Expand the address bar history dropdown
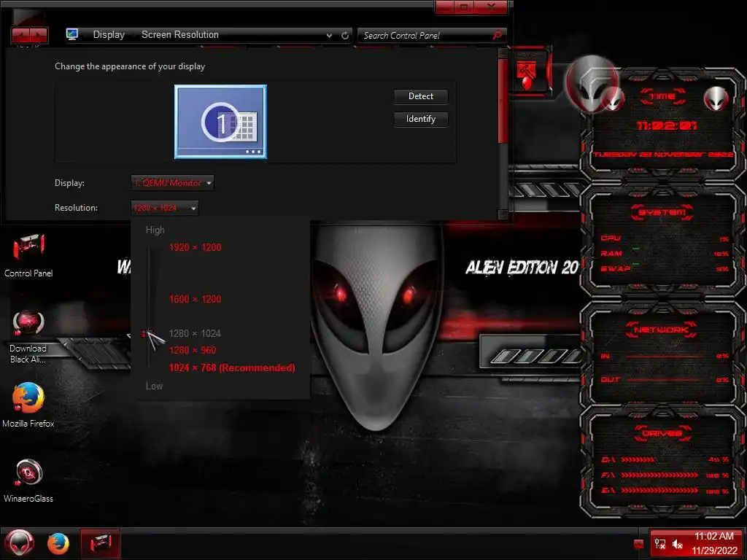The image size is (747, 560). pos(329,35)
